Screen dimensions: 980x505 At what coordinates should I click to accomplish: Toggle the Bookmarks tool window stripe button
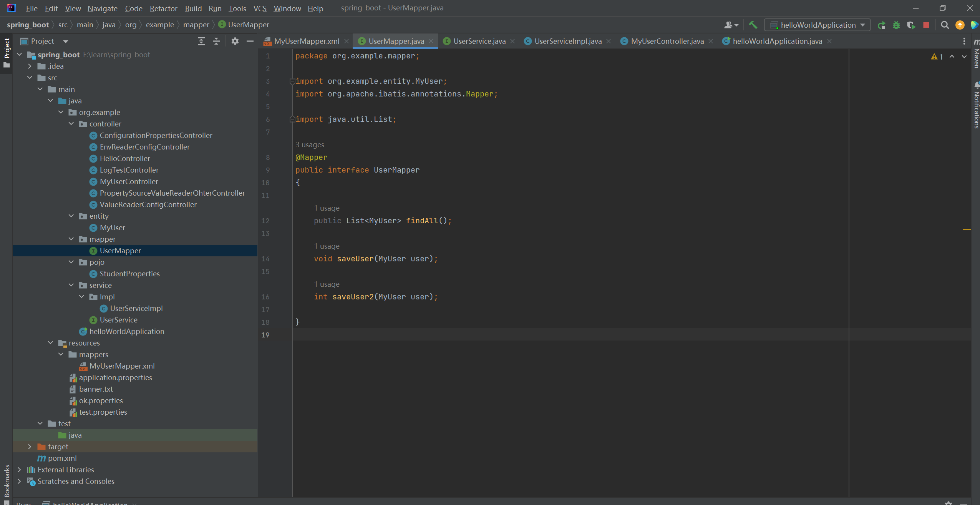7,480
